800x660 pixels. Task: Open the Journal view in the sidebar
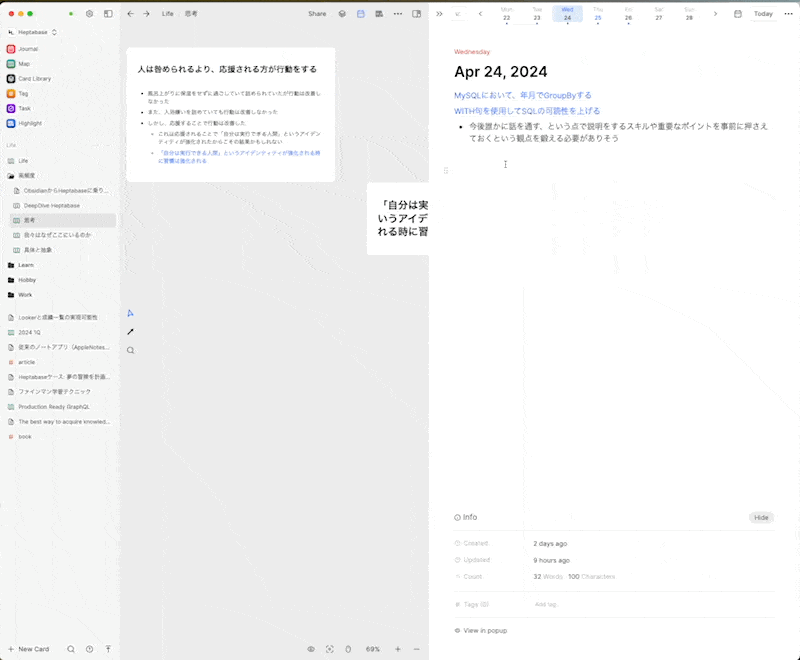pyautogui.click(x=32, y=48)
